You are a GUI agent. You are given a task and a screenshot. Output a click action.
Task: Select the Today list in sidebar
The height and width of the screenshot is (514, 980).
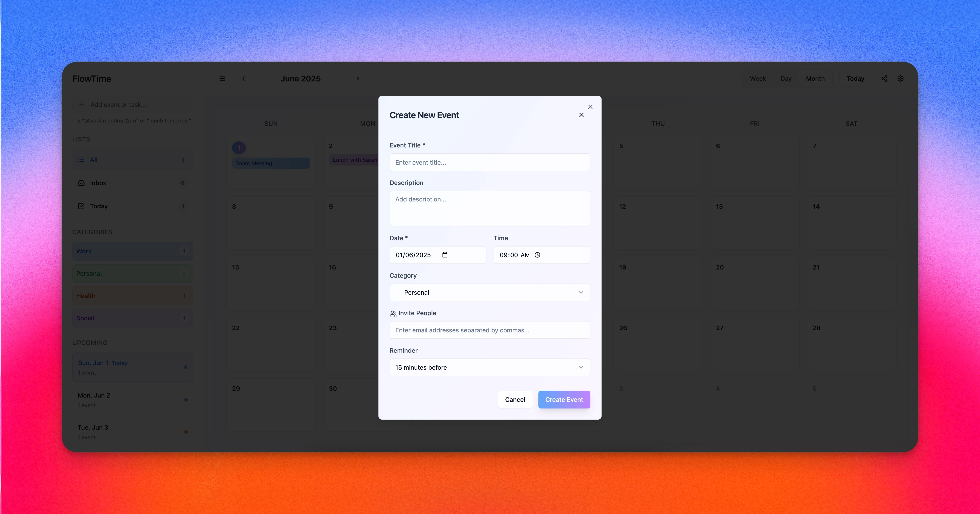pos(132,206)
